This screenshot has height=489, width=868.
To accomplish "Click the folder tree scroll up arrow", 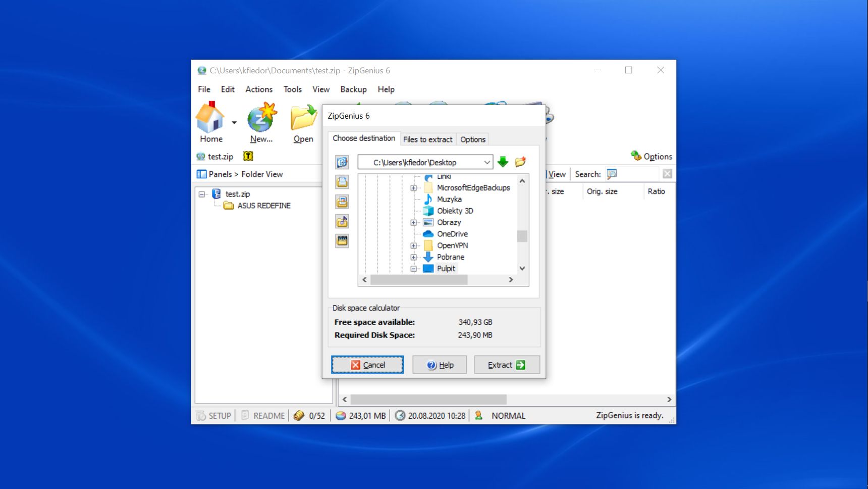I will click(x=522, y=181).
